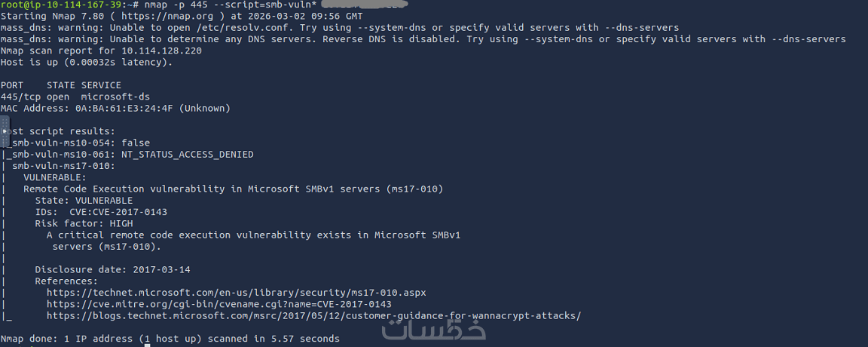The image size is (868, 347).
Task: Expand the side panel arrow handle
Action: [5, 131]
